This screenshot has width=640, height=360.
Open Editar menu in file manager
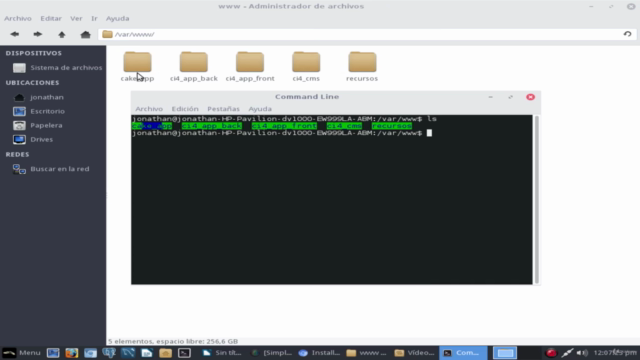pos(51,18)
